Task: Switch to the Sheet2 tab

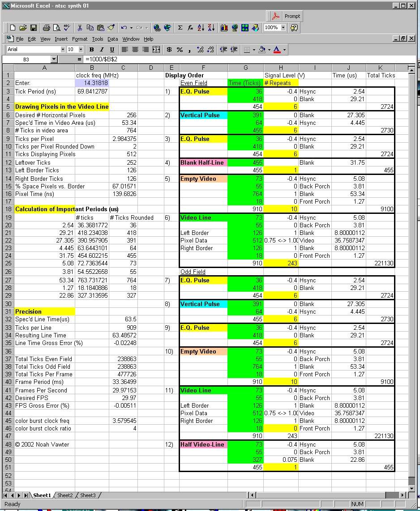Action: 65,495
